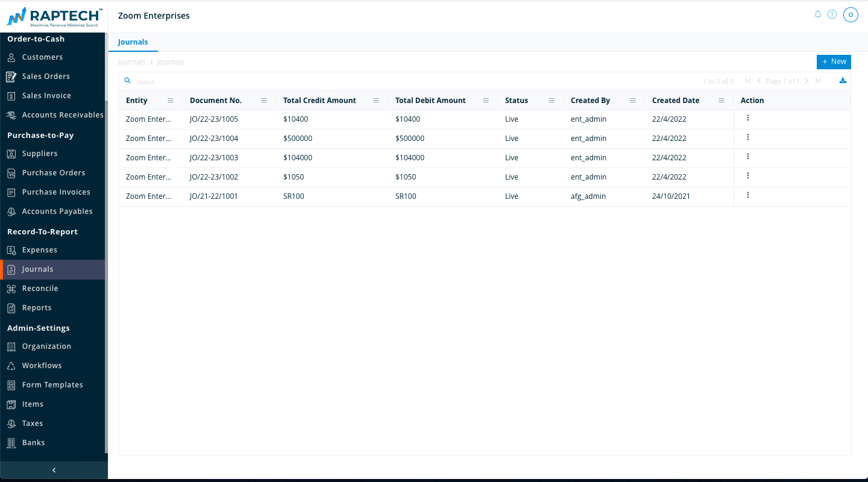Viewport: 868px width, 482px height.
Task: Switch to the Journals tab
Action: tap(133, 42)
